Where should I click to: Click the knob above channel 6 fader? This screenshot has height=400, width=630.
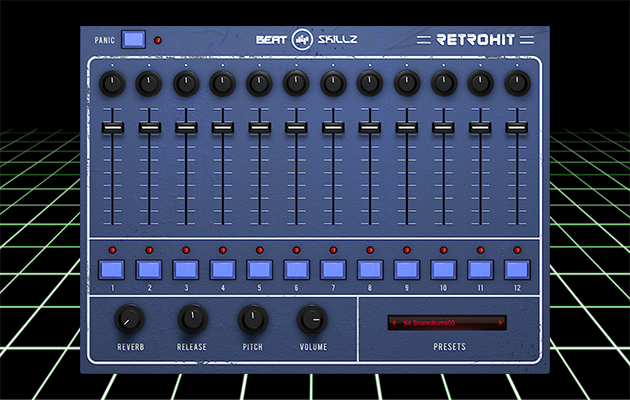coord(296,83)
